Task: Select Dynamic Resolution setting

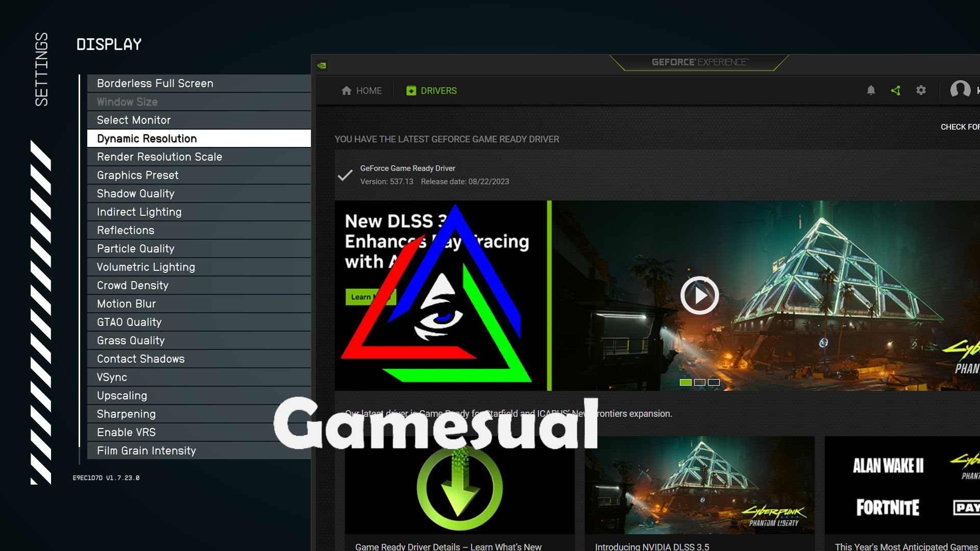Action: (199, 139)
